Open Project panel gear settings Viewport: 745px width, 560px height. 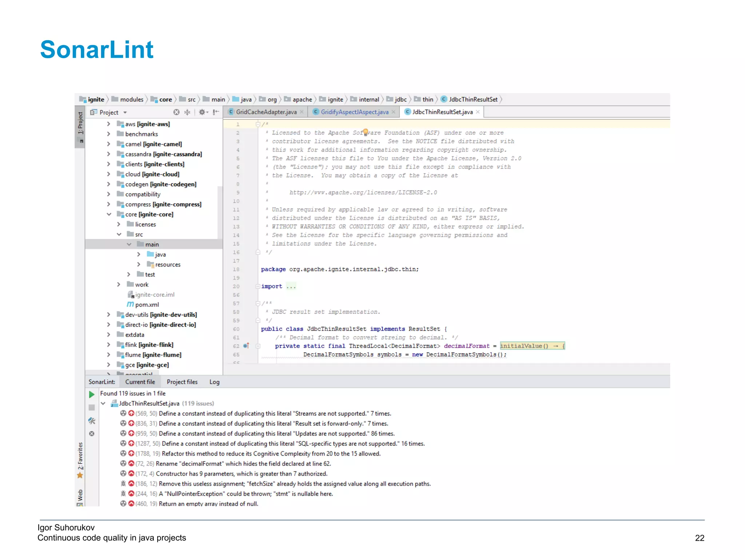202,112
